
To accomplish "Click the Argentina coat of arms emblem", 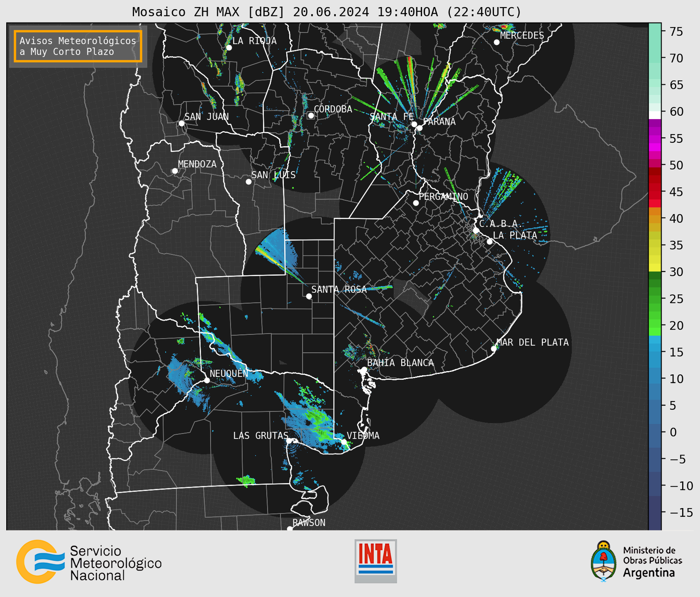I will (603, 561).
